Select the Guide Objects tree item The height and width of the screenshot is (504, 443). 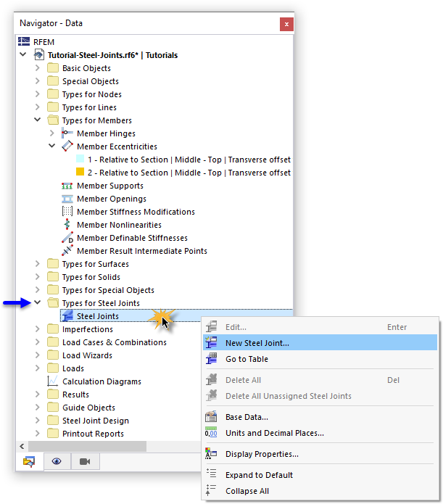[x=88, y=408]
